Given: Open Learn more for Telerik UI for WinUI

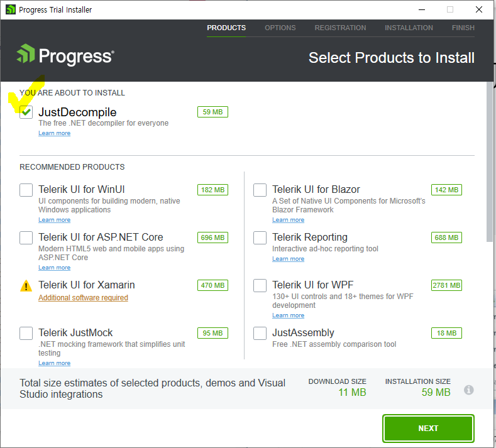Looking at the screenshot, I should tap(55, 220).
